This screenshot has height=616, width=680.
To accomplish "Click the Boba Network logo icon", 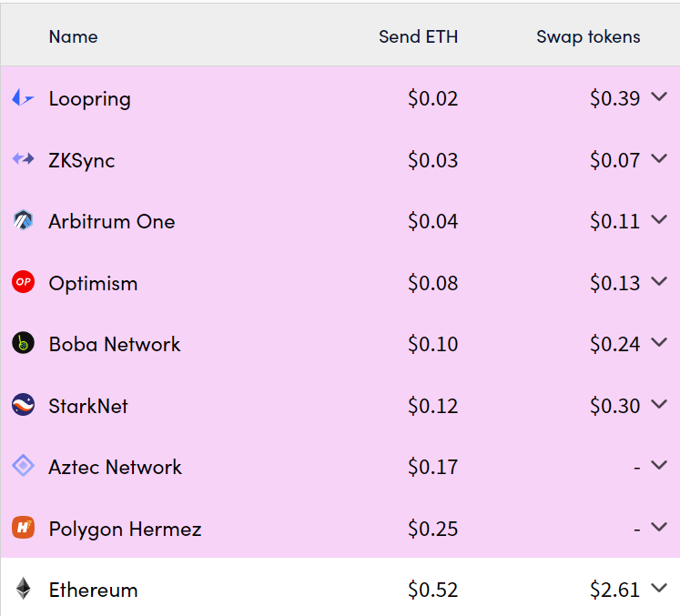I will point(23,343).
